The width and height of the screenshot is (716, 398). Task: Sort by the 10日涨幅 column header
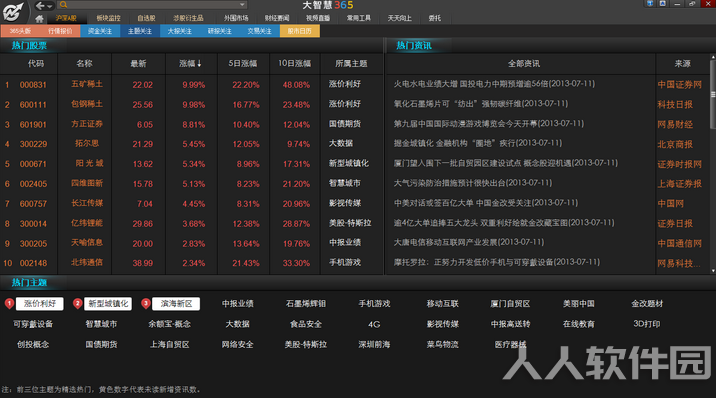(295, 64)
